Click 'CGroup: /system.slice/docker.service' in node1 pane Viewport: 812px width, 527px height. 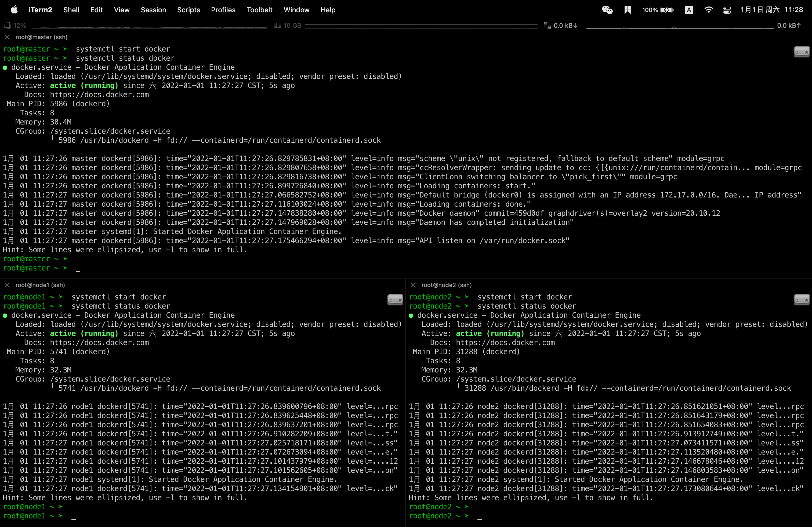coord(93,379)
